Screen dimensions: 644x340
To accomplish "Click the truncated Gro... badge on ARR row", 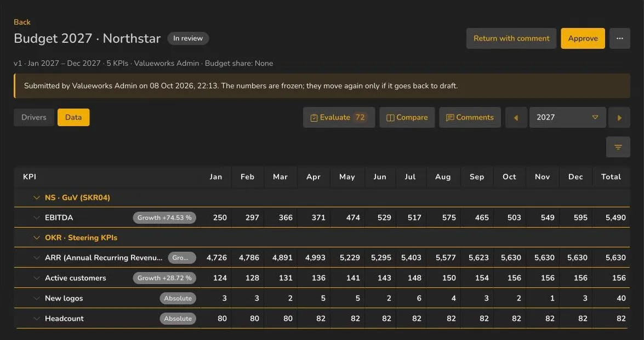I will coord(182,258).
